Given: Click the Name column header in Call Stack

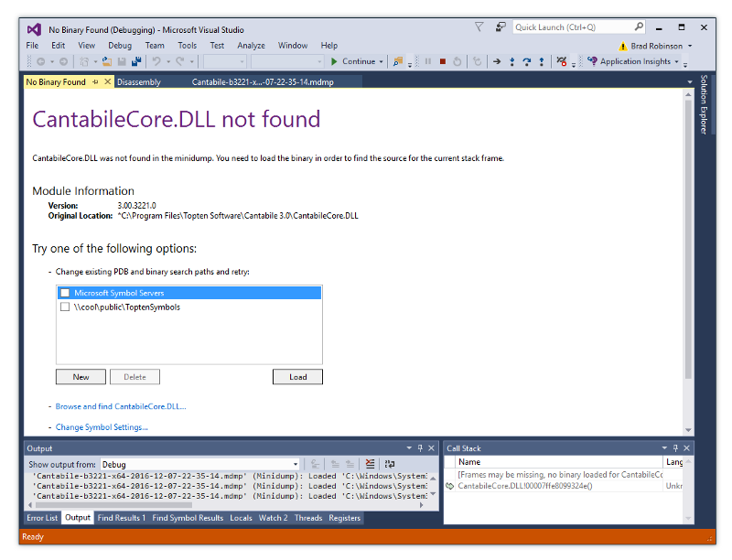Looking at the screenshot, I should coord(559,461).
